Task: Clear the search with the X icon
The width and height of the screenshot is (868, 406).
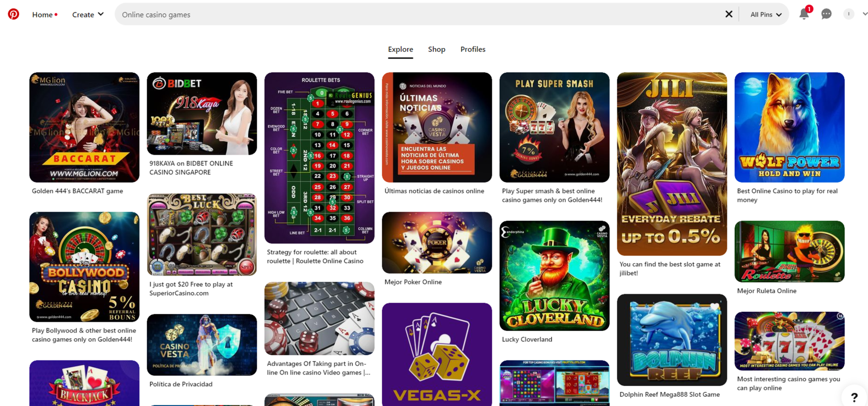Action: [729, 14]
